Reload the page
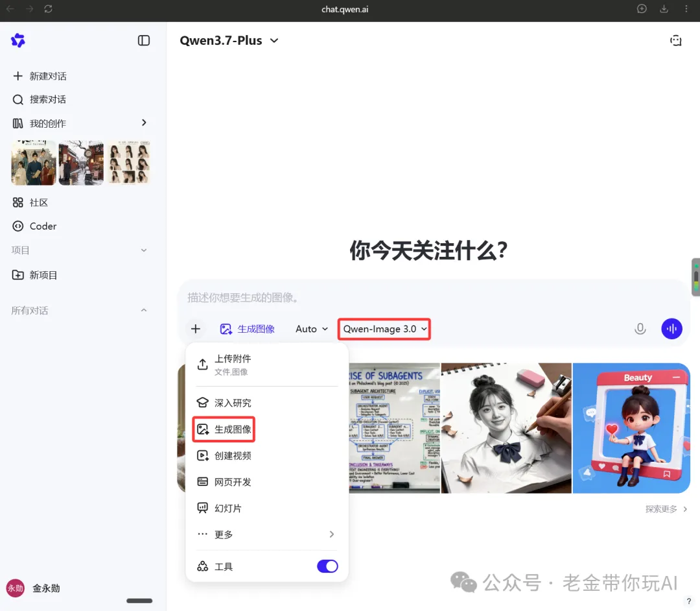700x611 pixels. 48,9
